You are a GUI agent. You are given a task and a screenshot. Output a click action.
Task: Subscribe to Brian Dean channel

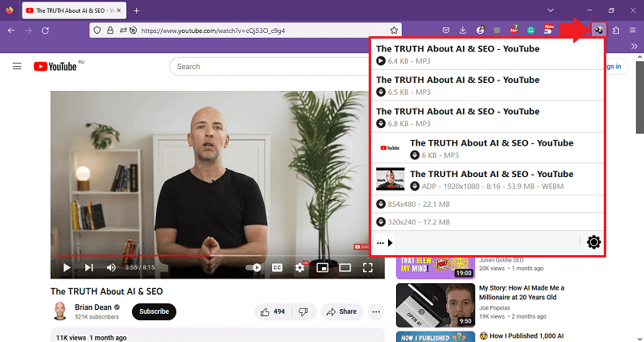point(154,311)
